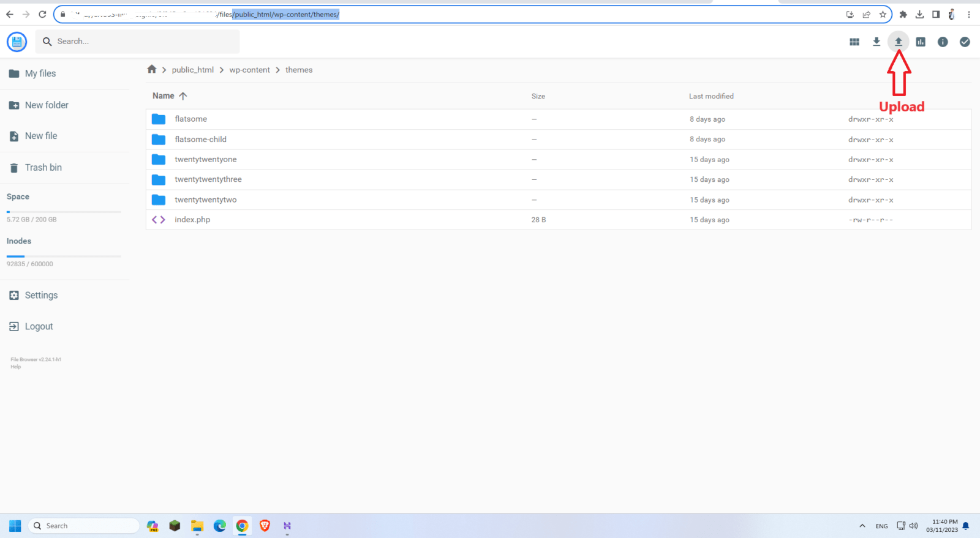Click the Upload icon in top toolbar

[x=898, y=42]
